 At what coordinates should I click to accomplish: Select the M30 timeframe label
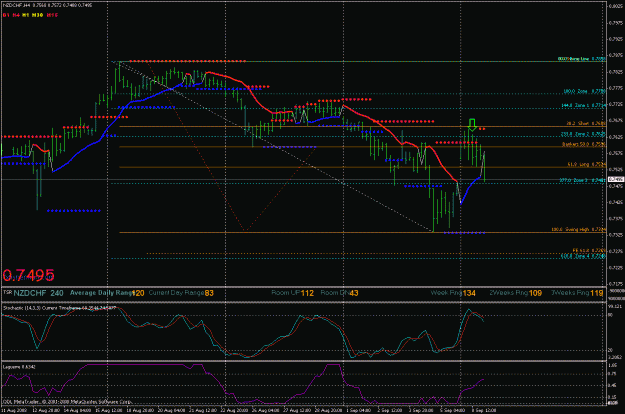click(37, 15)
